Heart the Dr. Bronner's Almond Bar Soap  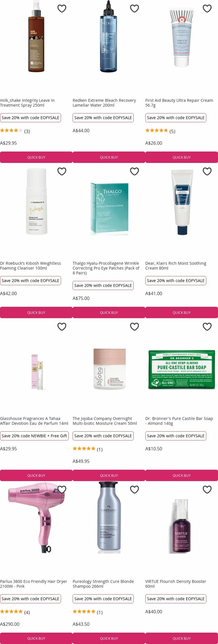click(x=207, y=327)
